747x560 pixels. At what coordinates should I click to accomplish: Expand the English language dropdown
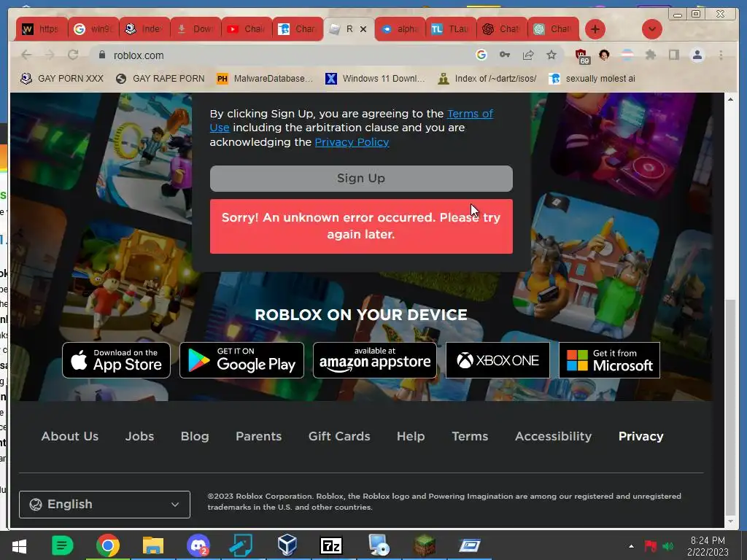tap(104, 505)
